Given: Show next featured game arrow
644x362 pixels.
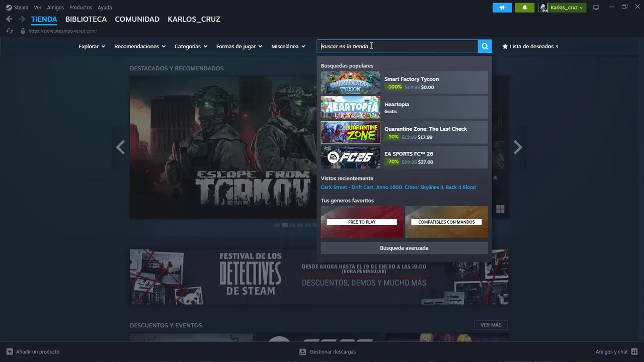Looking at the screenshot, I should click(x=518, y=147).
